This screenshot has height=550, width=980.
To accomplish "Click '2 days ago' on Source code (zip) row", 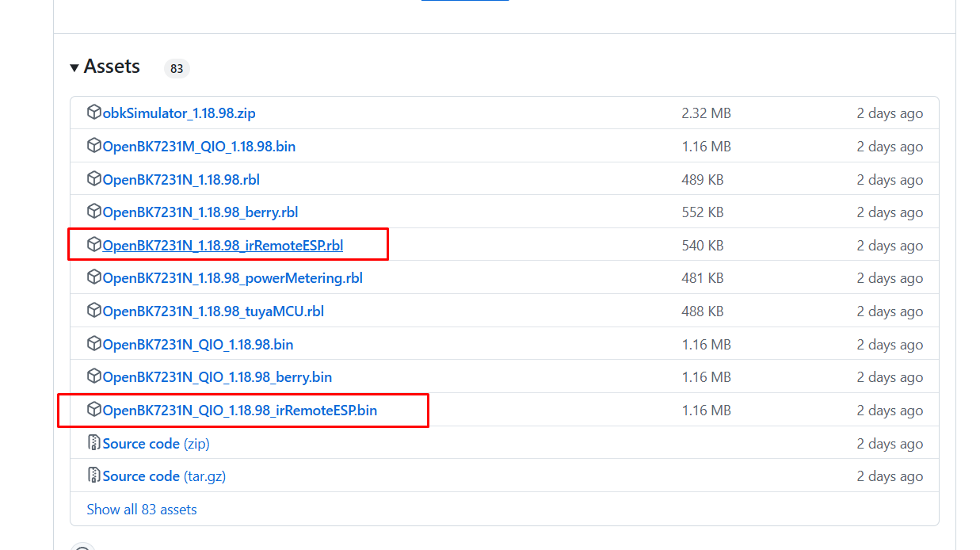I will point(890,444).
